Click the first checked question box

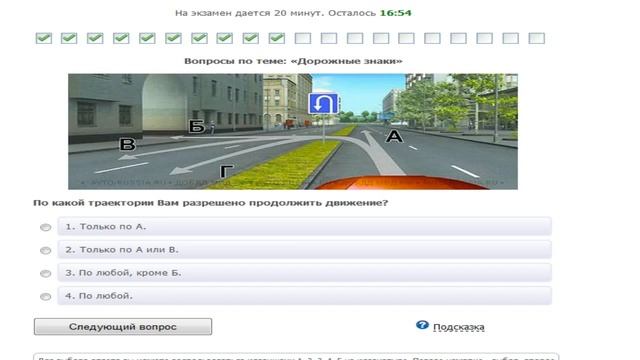tap(44, 38)
